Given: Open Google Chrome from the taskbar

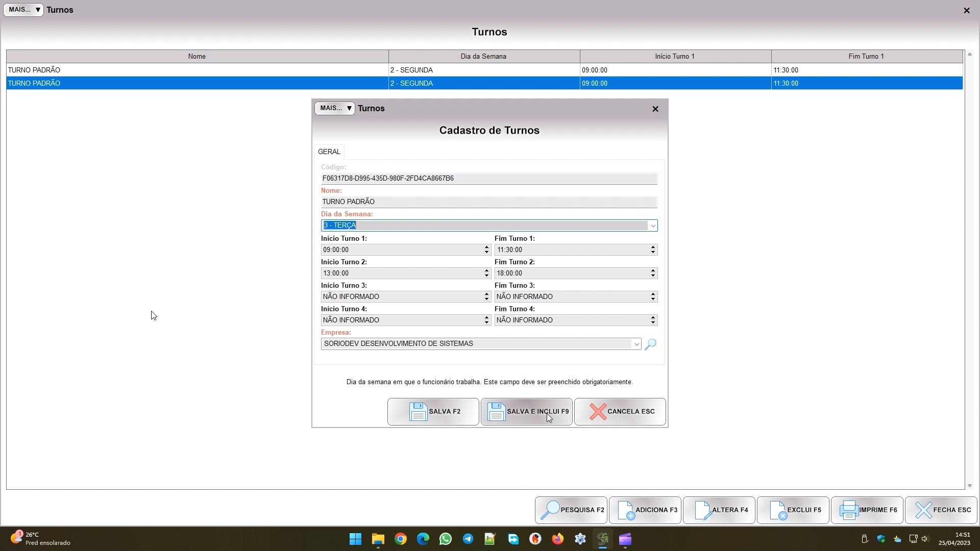Looking at the screenshot, I should click(401, 539).
